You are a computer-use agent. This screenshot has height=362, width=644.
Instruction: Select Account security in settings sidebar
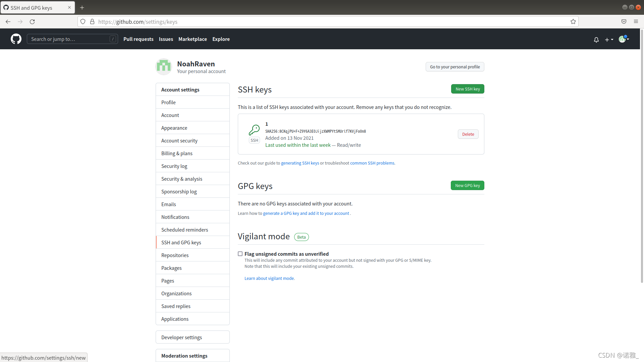[179, 140]
